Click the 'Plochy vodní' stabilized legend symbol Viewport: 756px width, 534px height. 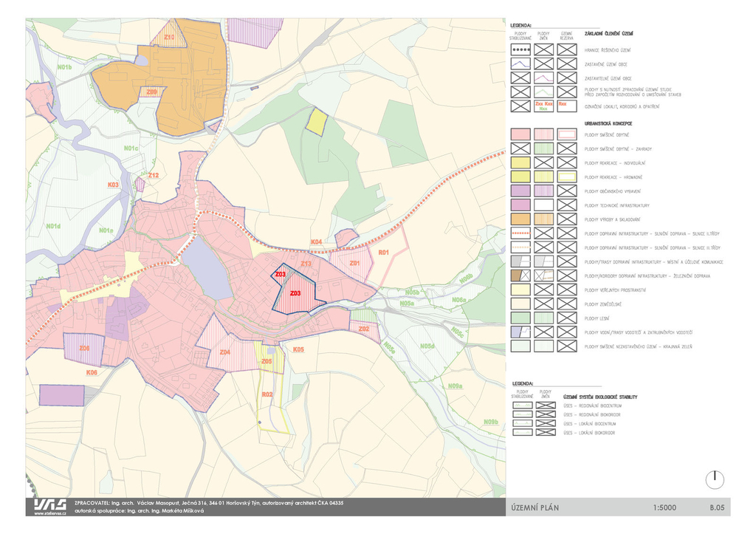point(521,332)
